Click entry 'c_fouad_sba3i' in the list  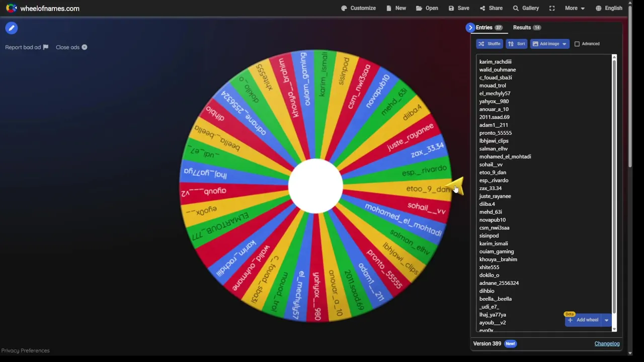(496, 77)
